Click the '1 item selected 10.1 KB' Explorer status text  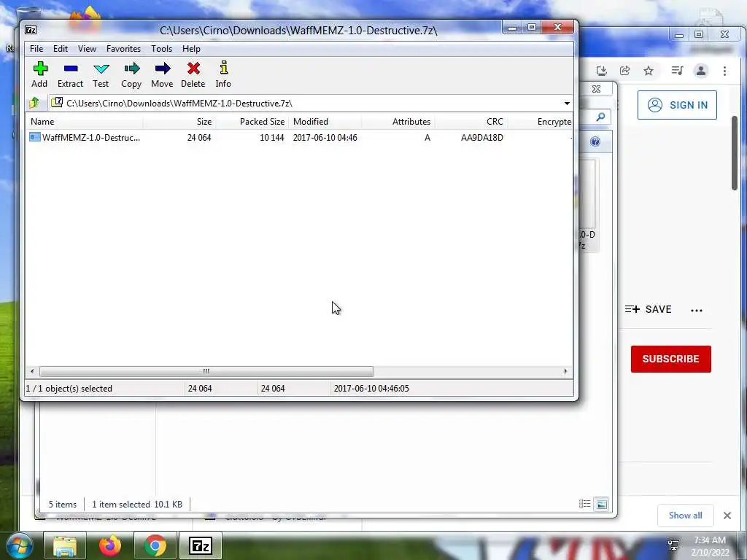[137, 505]
